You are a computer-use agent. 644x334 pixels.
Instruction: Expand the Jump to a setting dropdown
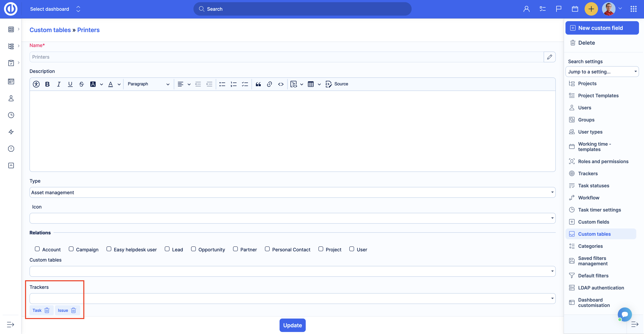click(602, 72)
